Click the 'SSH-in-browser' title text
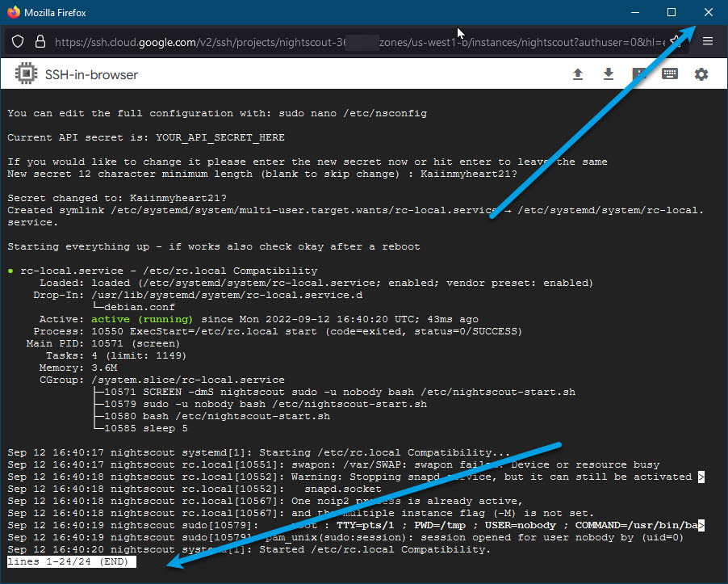Viewport: 728px width, 584px height. click(x=92, y=74)
